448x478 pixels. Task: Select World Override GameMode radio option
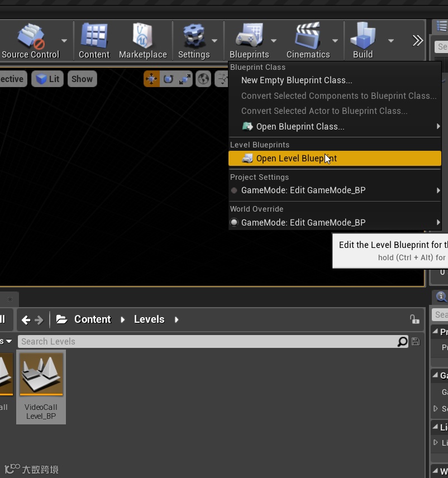click(234, 222)
